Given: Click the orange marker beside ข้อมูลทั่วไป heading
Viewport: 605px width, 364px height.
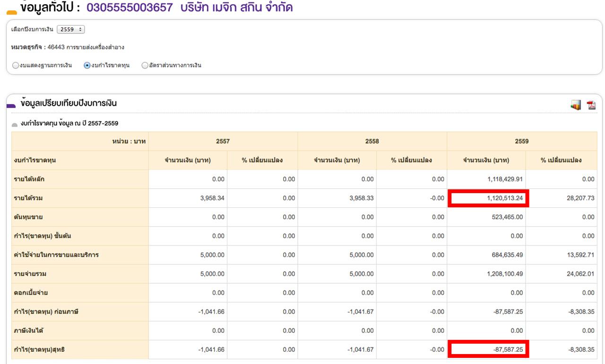Looking at the screenshot, I should click(12, 12).
